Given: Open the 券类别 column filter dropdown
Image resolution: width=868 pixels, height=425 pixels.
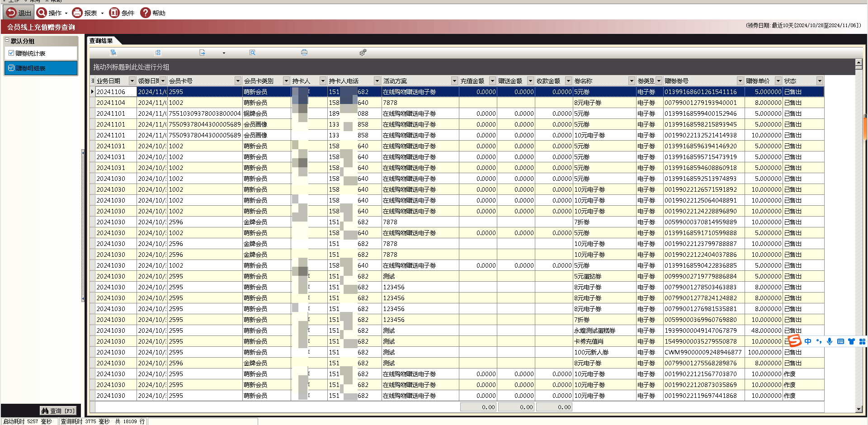Looking at the screenshot, I should pos(659,81).
